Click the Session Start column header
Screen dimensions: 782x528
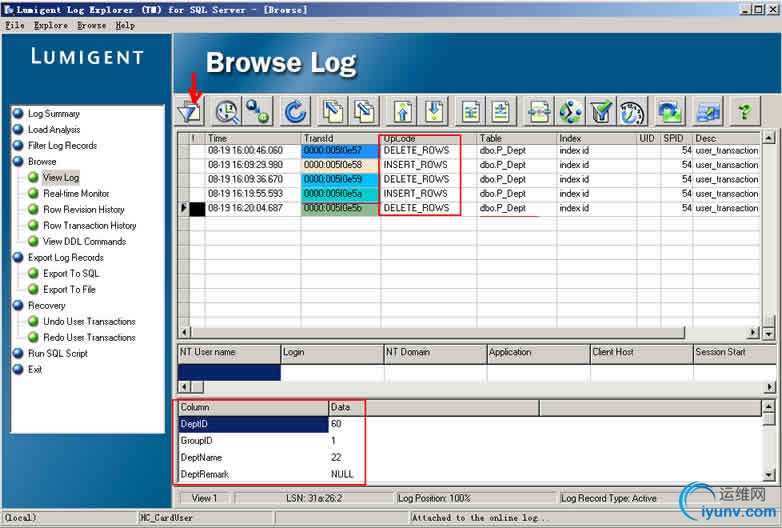pos(735,352)
